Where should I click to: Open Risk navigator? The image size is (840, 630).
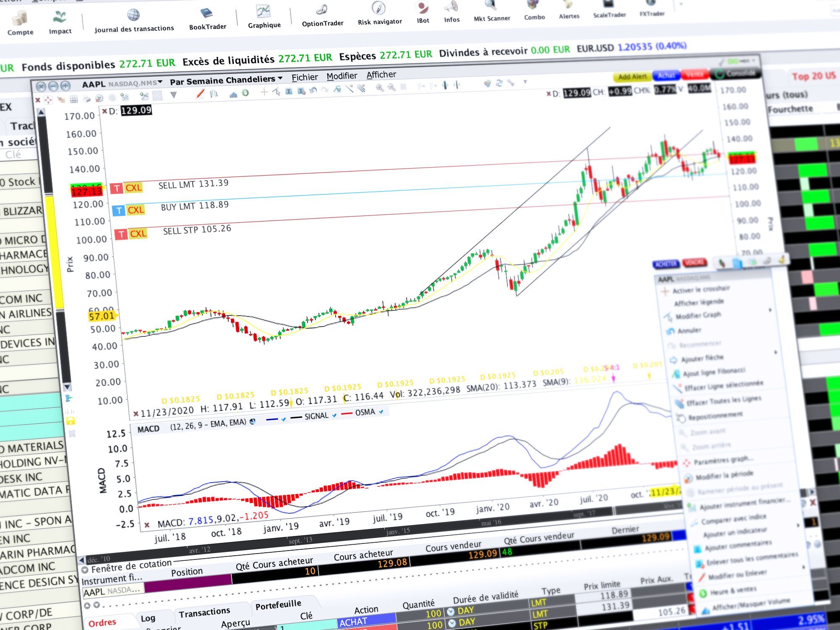380,14
